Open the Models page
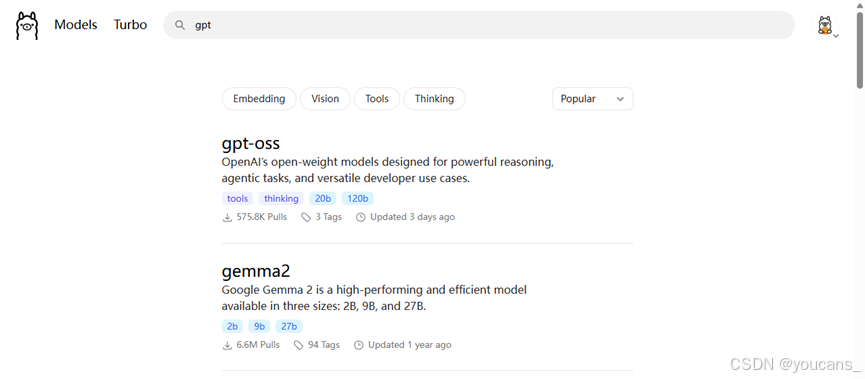 tap(76, 25)
